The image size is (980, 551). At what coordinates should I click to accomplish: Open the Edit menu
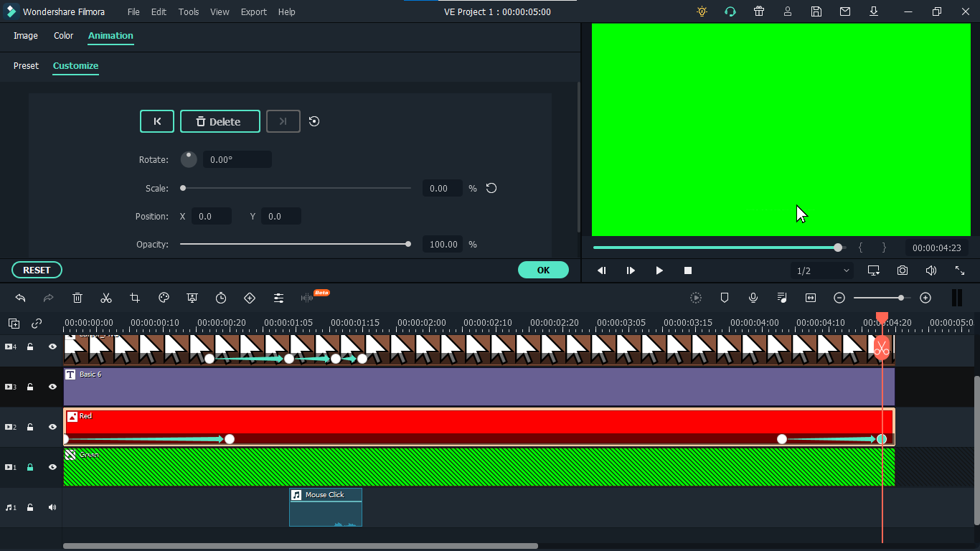pos(159,11)
